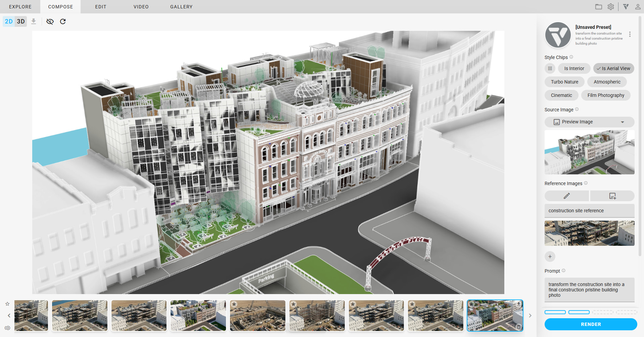644x337 pixels.
Task: Open the preset three-dot options menu
Action: 630,34
